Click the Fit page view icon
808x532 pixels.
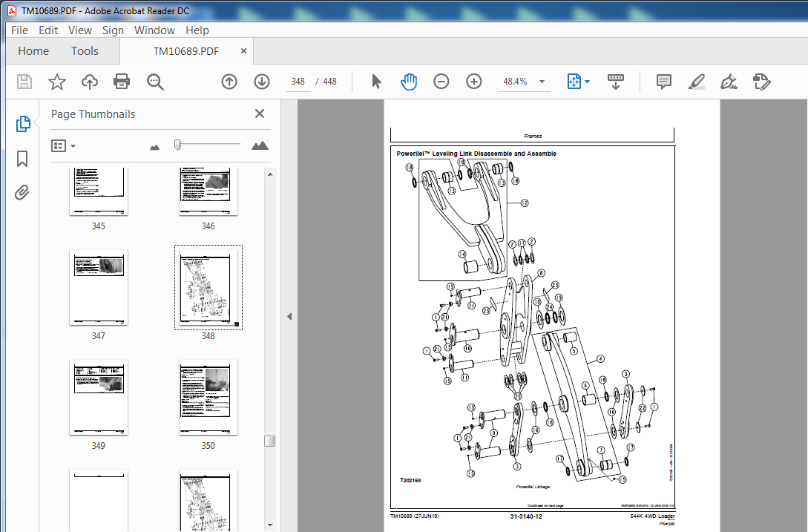[574, 82]
